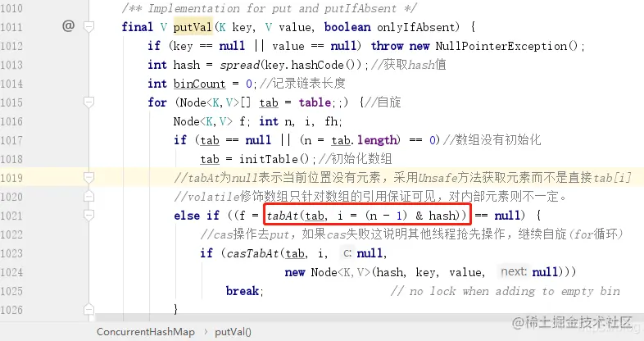The image size is (644, 341).
Task: Click the @ override marker at line 1011
Action: [69, 26]
